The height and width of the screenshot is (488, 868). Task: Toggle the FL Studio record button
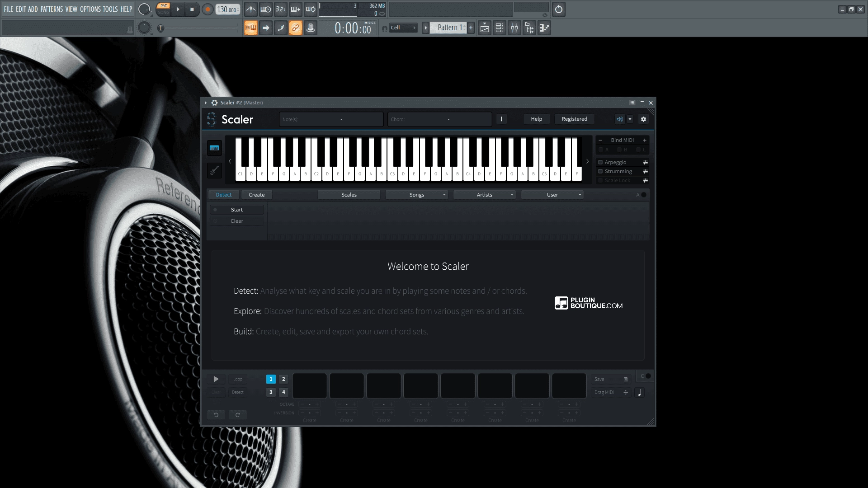click(208, 9)
